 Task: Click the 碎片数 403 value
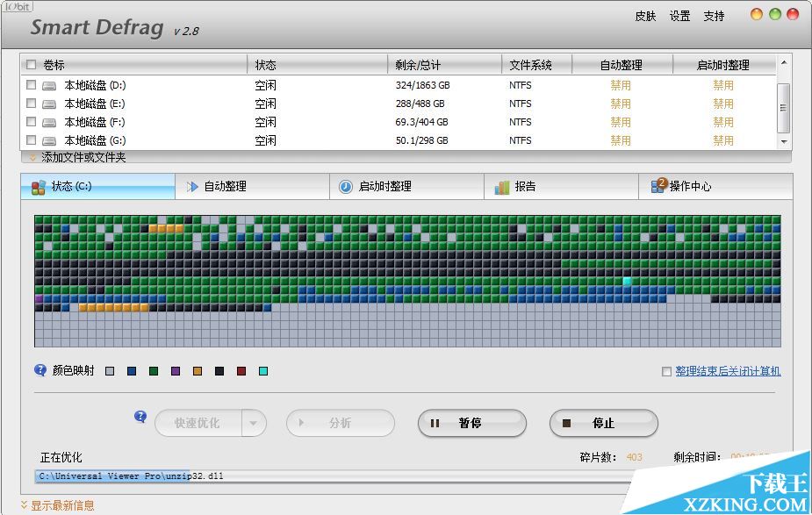(634, 457)
